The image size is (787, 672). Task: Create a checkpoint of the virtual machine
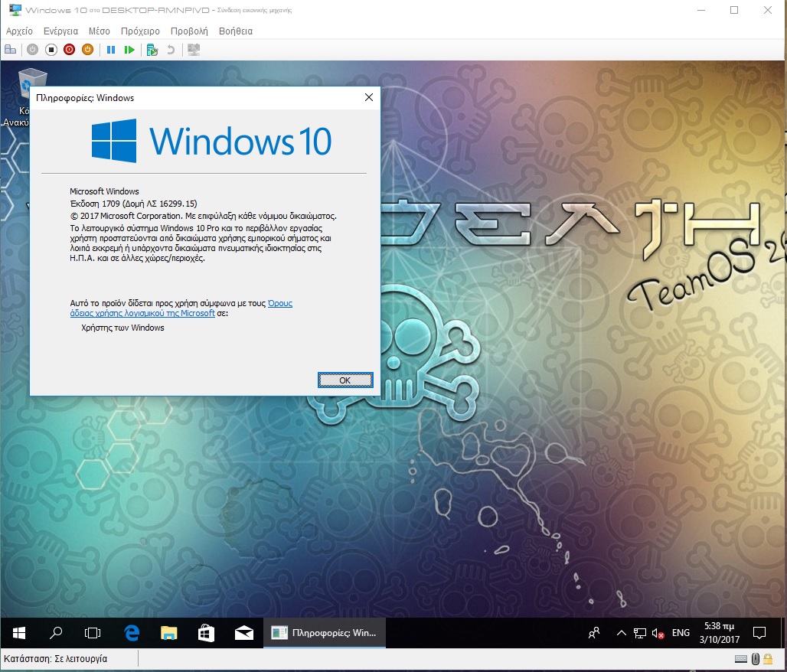pos(152,50)
